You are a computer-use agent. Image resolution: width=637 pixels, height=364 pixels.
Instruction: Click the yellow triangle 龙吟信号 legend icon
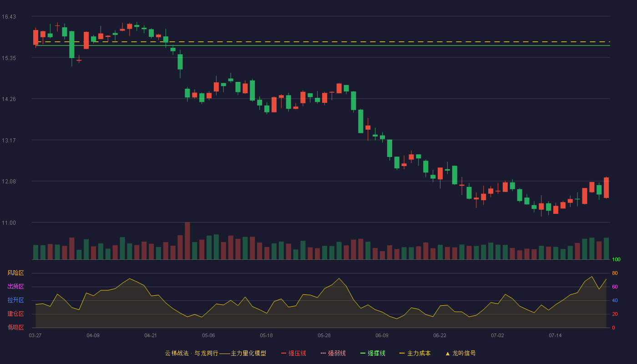(x=447, y=354)
